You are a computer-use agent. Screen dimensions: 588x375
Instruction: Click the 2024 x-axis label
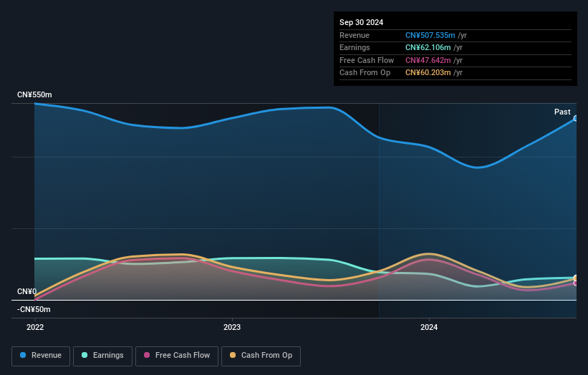tap(429, 328)
